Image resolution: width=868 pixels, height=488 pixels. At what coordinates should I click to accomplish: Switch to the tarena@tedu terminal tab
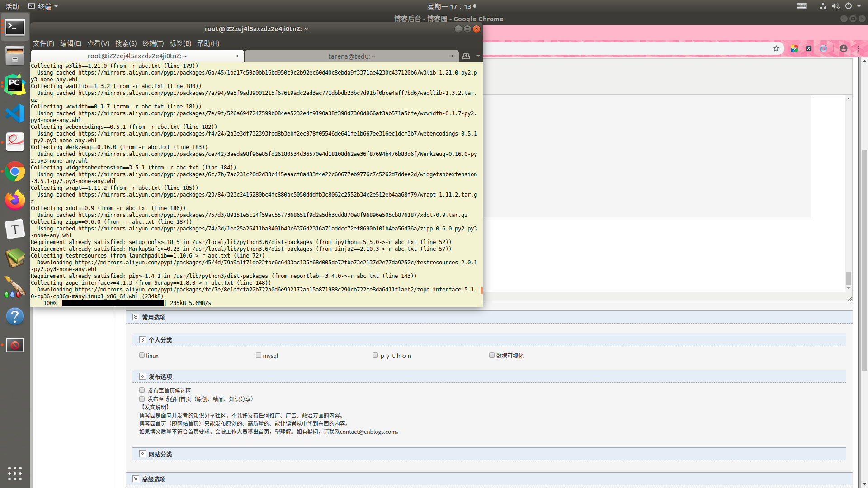(x=352, y=56)
